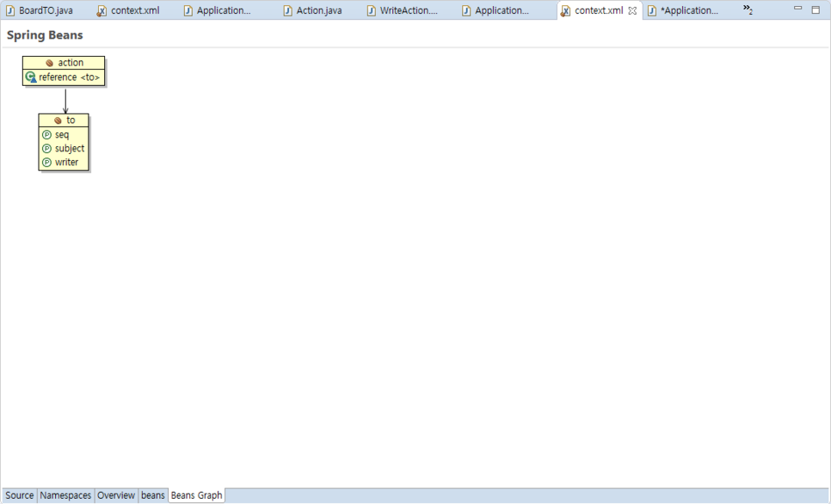Switch to the Overview bottom tab

pyautogui.click(x=116, y=495)
